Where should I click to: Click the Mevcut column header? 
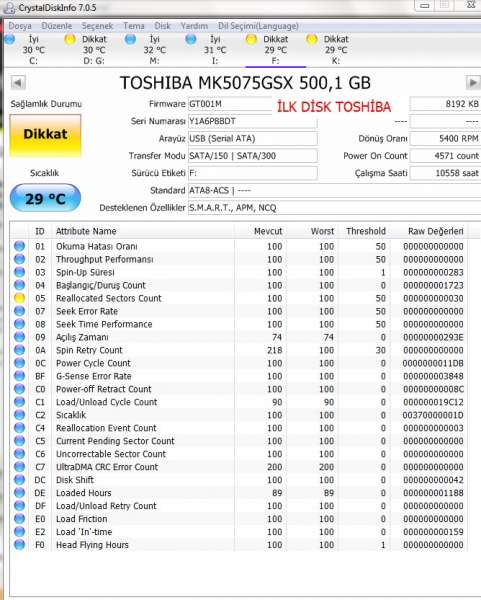pyautogui.click(x=260, y=231)
